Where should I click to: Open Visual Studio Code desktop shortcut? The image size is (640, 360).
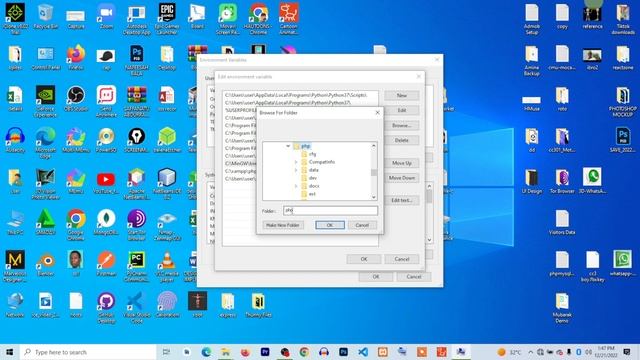pyautogui.click(x=136, y=307)
